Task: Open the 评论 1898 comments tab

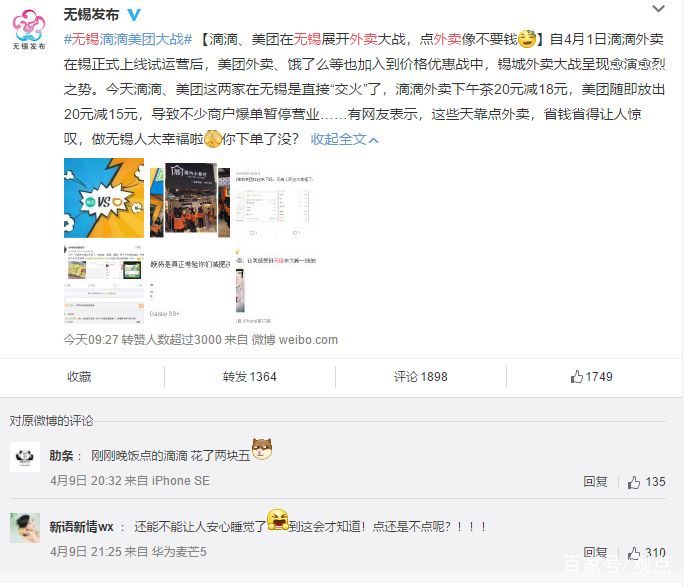Action: coord(421,376)
